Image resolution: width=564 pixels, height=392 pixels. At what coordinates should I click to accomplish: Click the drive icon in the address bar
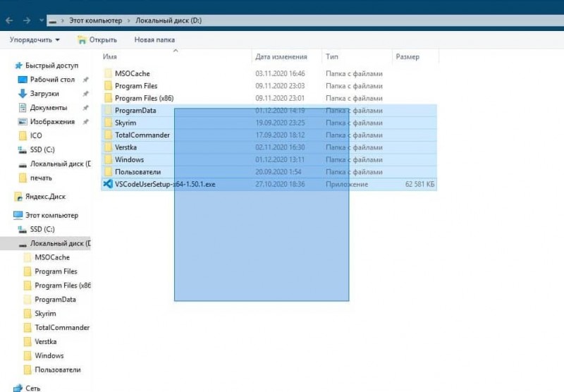pos(52,21)
